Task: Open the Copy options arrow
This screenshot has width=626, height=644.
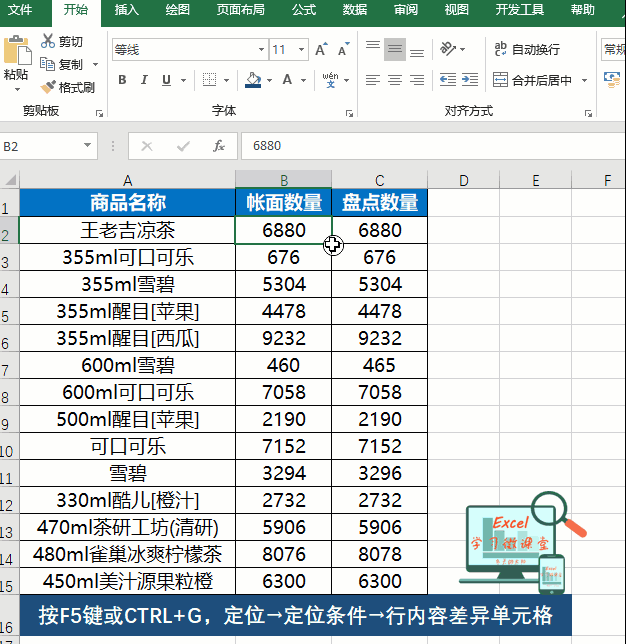Action: pyautogui.click(x=95, y=64)
